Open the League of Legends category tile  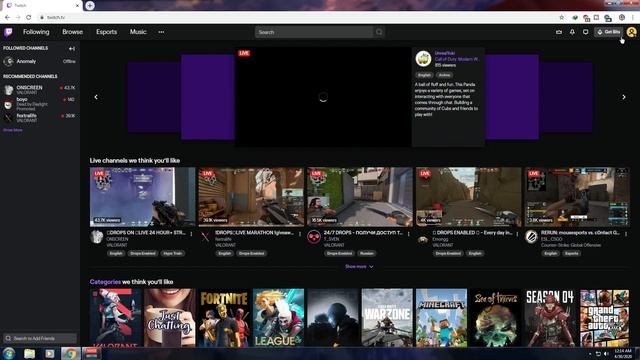pos(278,318)
